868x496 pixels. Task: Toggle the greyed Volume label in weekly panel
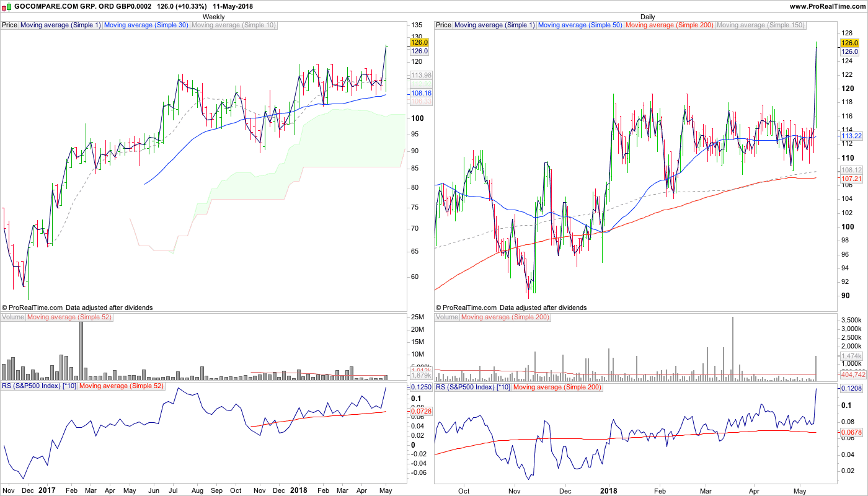tap(13, 317)
